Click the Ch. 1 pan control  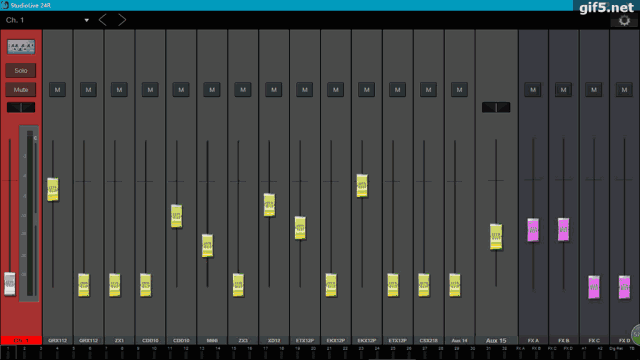[x=21, y=107]
